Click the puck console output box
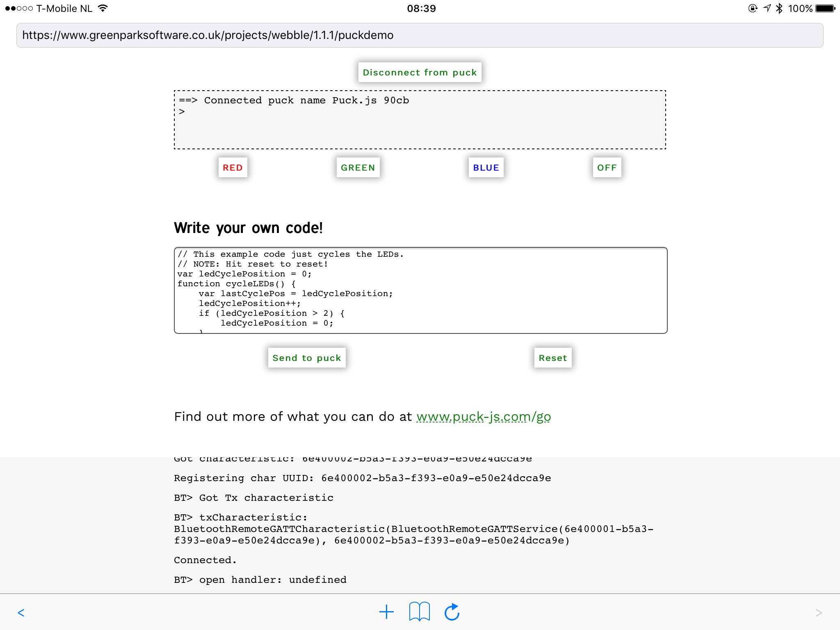The height and width of the screenshot is (630, 840). click(x=420, y=120)
